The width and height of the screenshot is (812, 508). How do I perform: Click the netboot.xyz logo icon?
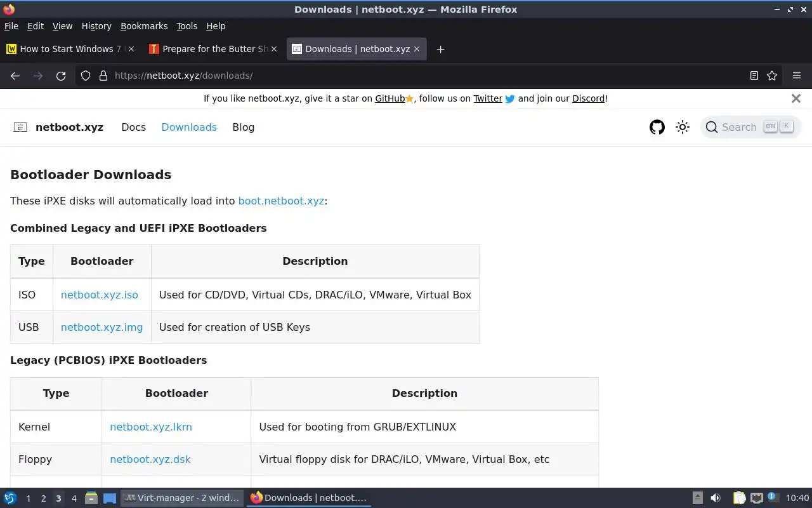tap(20, 127)
